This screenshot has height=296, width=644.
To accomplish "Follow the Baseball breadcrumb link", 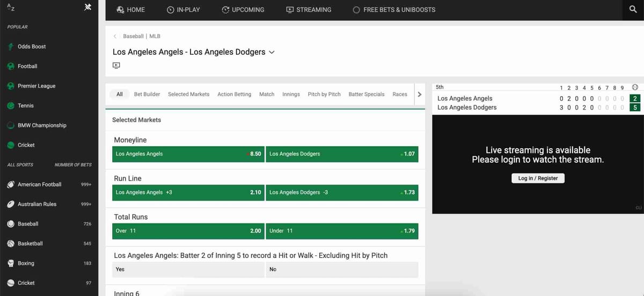I will [x=133, y=37].
